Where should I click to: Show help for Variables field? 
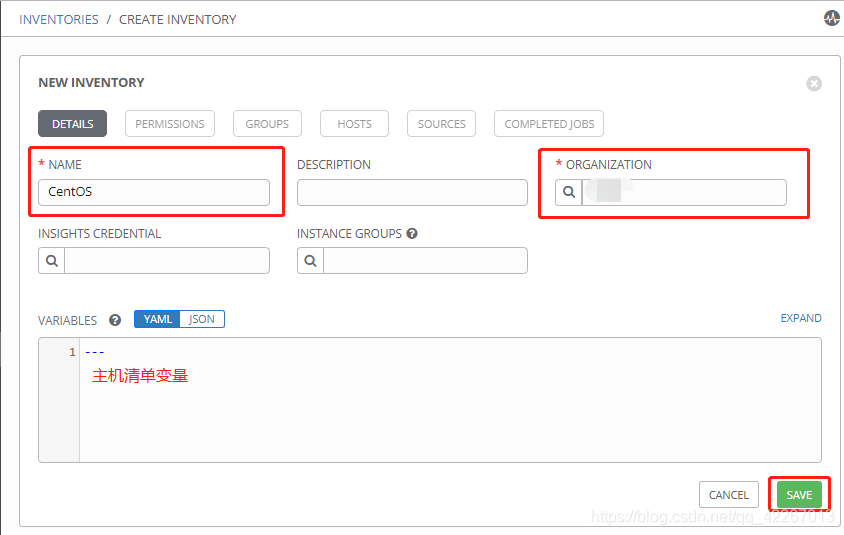tap(115, 320)
